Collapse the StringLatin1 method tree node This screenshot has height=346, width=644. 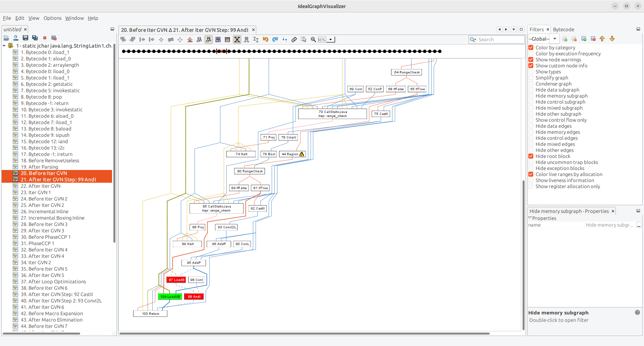click(4, 46)
